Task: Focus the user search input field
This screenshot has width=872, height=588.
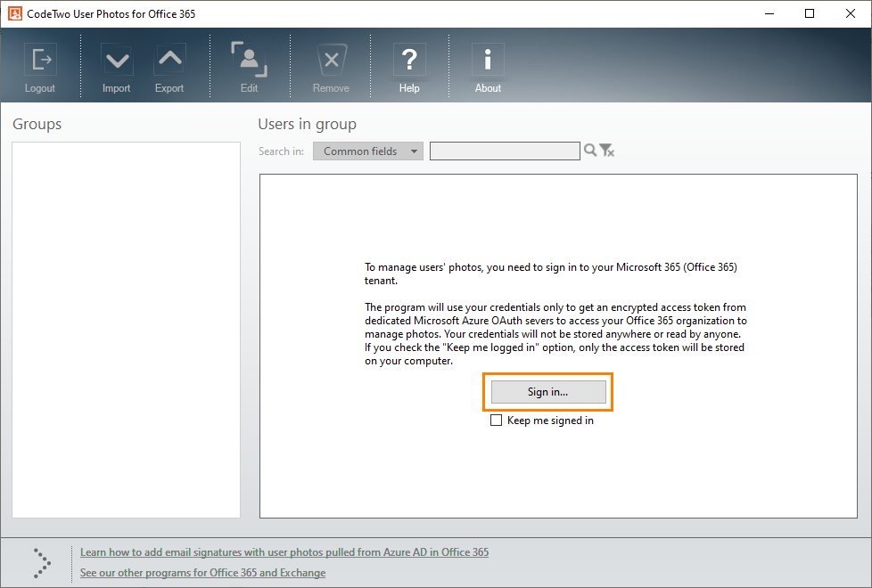Action: coord(505,151)
